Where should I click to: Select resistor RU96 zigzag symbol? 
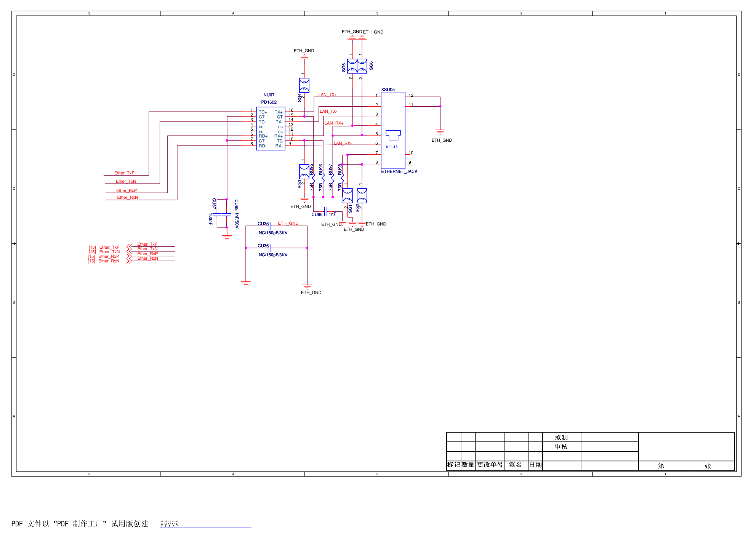pos(323,177)
